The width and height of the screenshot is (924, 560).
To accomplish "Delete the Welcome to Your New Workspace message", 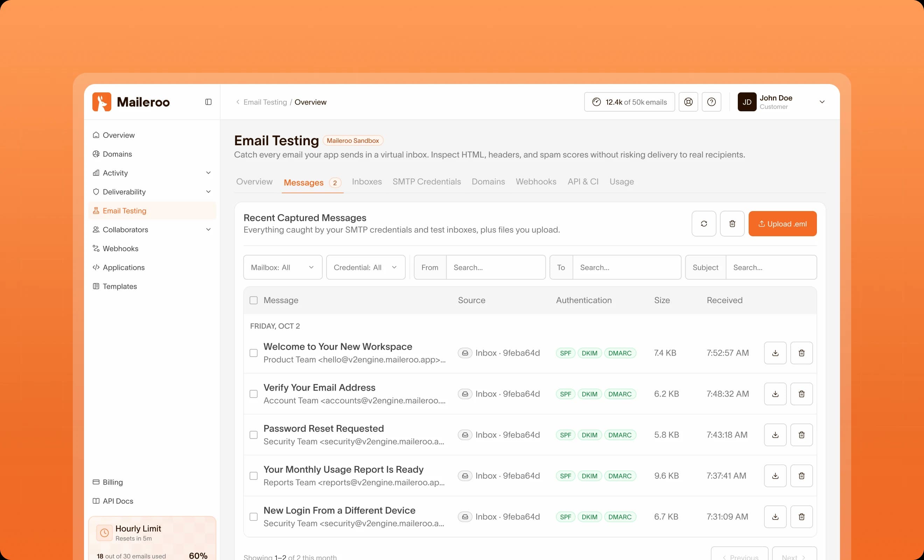I will click(801, 353).
